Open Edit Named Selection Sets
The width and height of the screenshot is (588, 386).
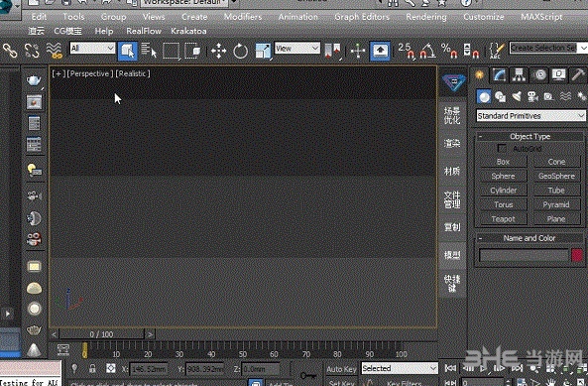[x=497, y=51]
